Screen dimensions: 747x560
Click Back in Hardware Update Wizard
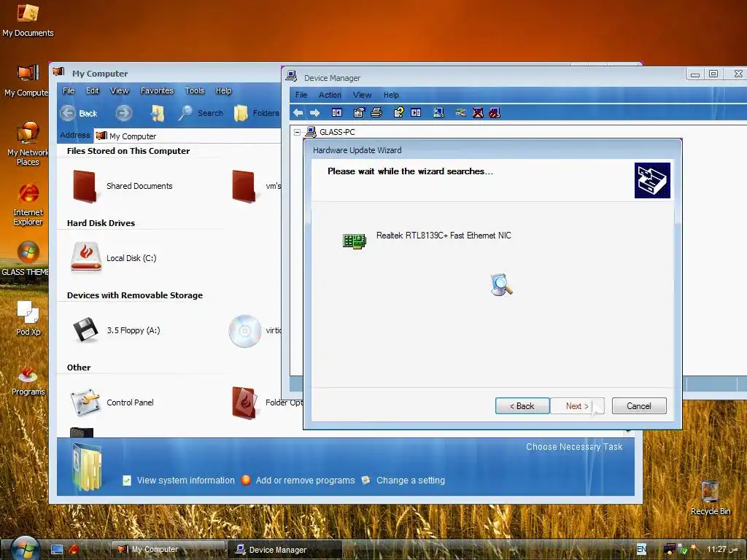(x=522, y=405)
